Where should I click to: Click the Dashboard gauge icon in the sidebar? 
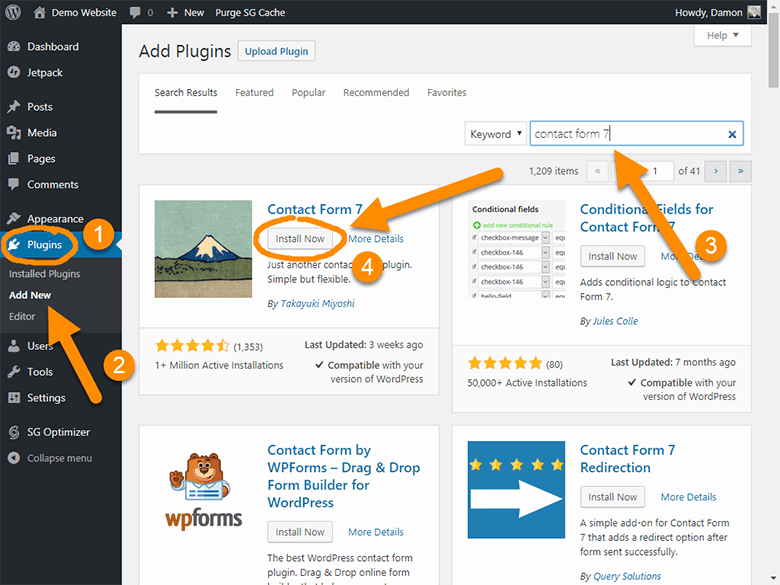[x=14, y=46]
